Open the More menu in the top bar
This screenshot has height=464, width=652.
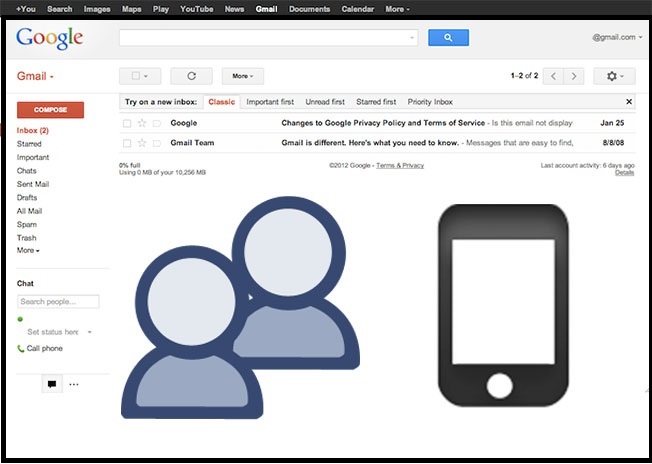click(x=398, y=9)
